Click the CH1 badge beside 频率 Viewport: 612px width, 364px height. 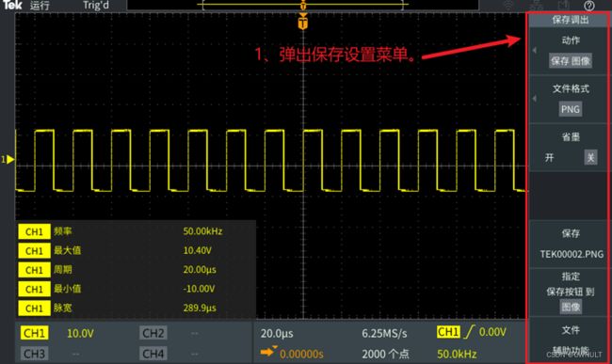click(34, 231)
